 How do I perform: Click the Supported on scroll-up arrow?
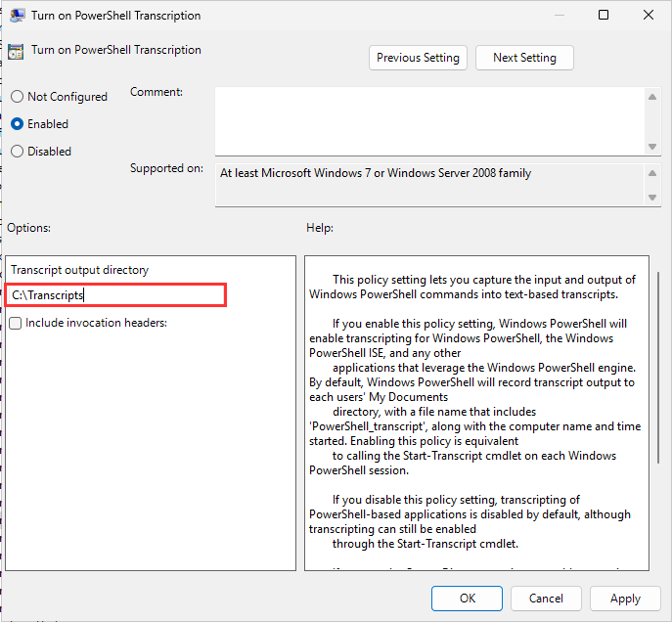click(x=652, y=172)
